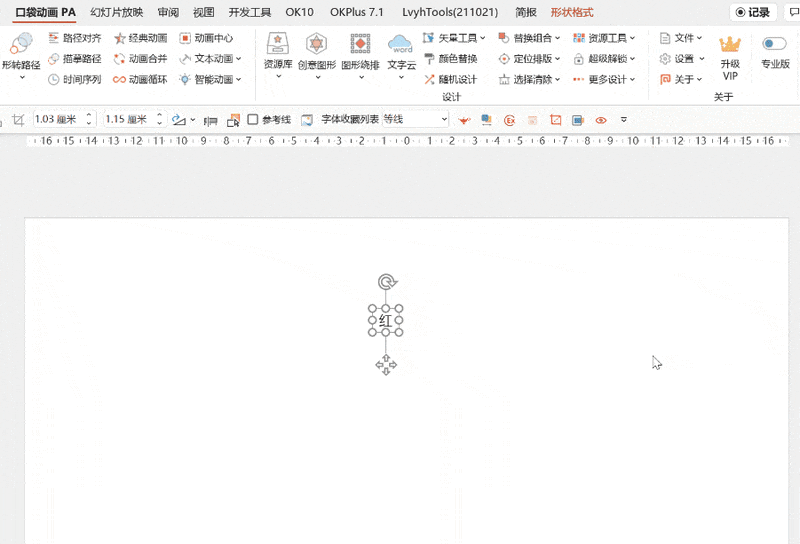Open the 设置 gear menu
800x544 pixels.
[x=682, y=59]
